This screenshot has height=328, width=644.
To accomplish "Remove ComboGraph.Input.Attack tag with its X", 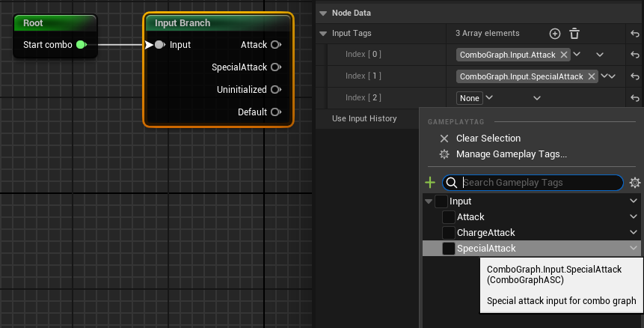I will [564, 55].
